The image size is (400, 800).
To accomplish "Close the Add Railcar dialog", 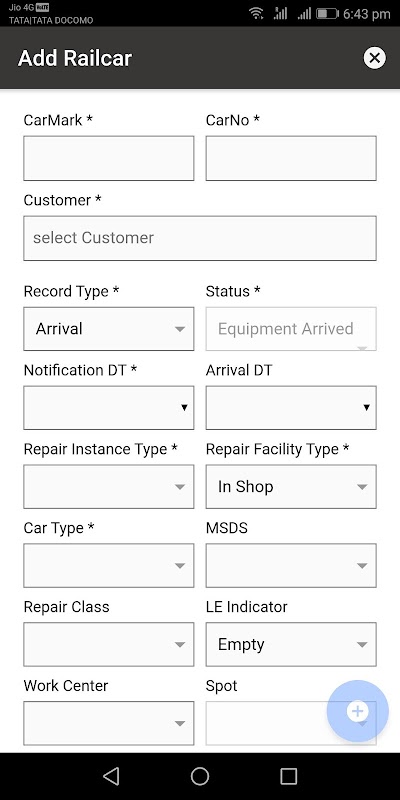I will (374, 58).
